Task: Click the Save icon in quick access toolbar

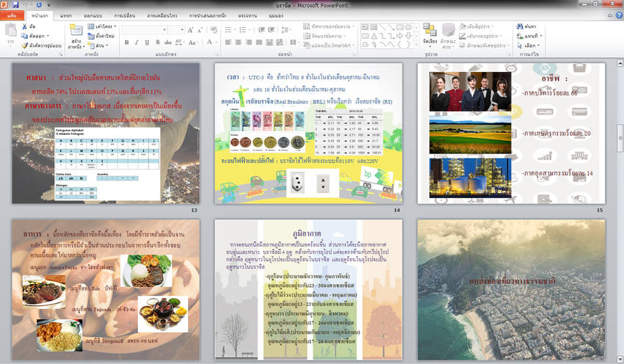Action: coord(15,5)
